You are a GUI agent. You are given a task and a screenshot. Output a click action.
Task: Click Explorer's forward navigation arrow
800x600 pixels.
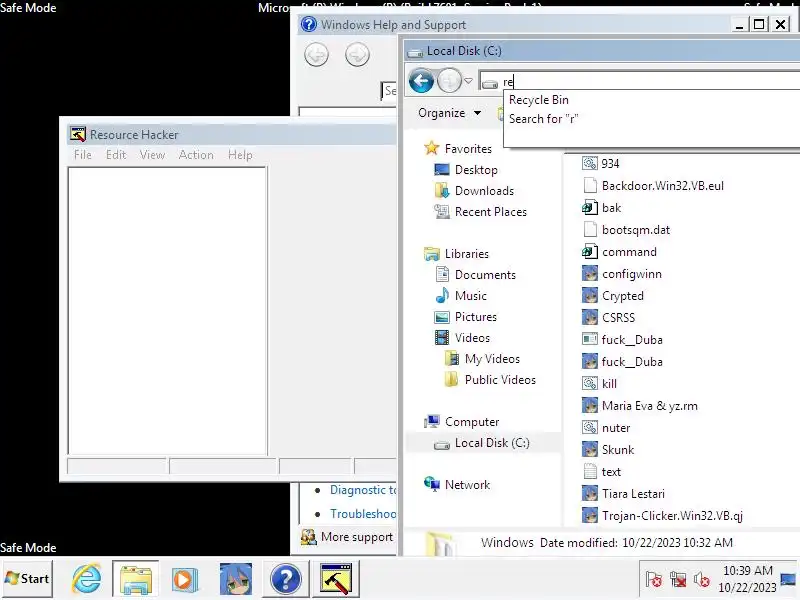click(449, 81)
